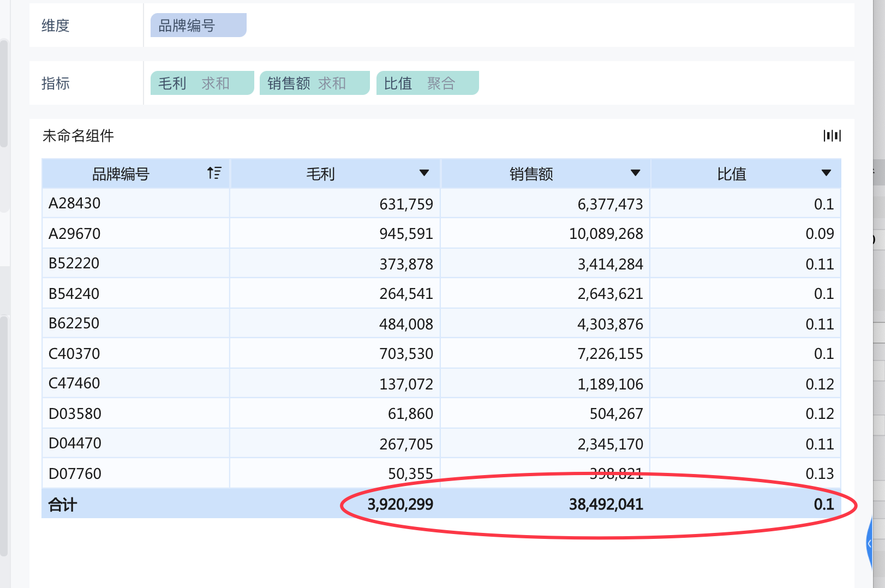Click the 毛利 求和 metric tag
Screen dimensions: 885x588
tap(202, 83)
